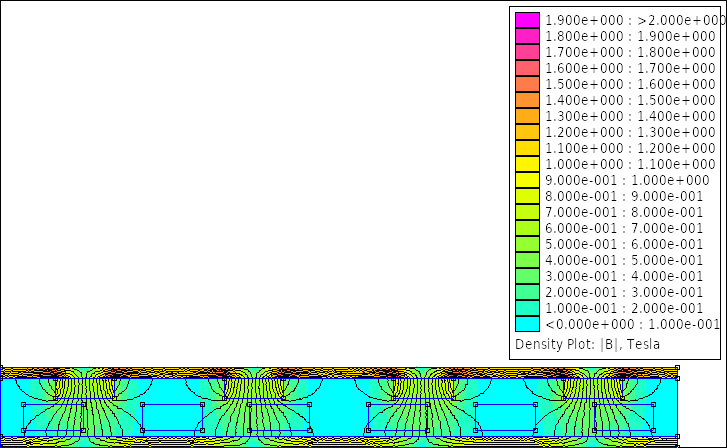Select the legend text '1.400e+000 : 1.500e+000'
727x448 pixels.
630,100
